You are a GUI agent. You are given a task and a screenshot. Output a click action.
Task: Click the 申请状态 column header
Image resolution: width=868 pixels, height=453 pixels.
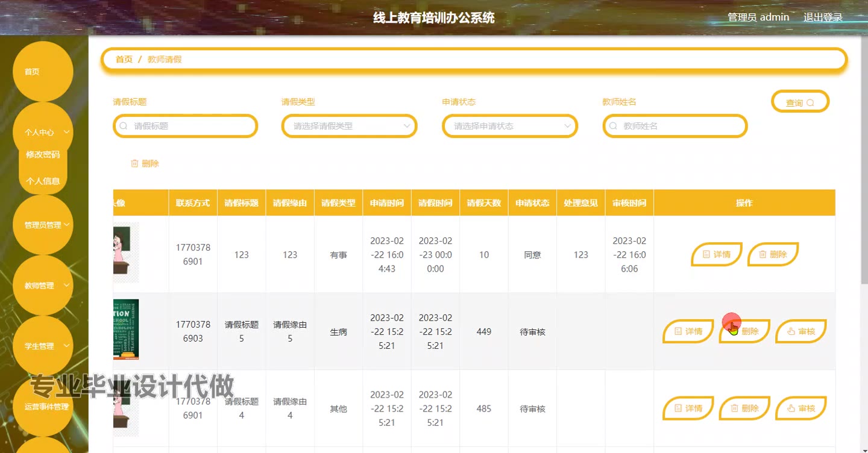[x=532, y=203]
